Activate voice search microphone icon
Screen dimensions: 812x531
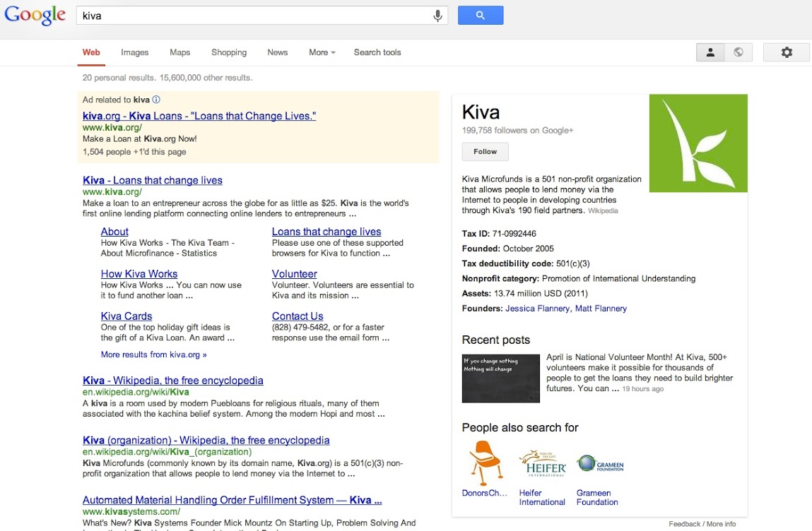coord(437,16)
